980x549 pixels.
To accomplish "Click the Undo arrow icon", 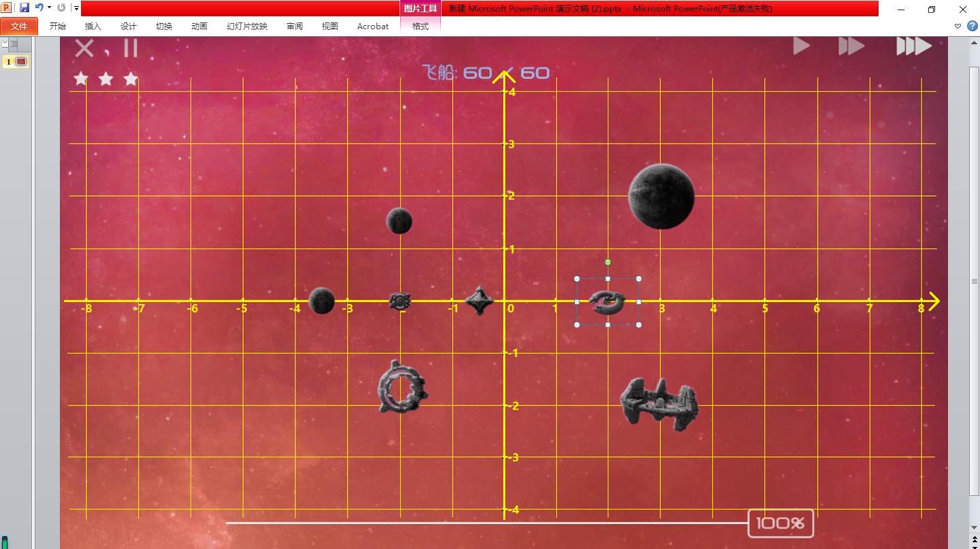I will [x=39, y=8].
